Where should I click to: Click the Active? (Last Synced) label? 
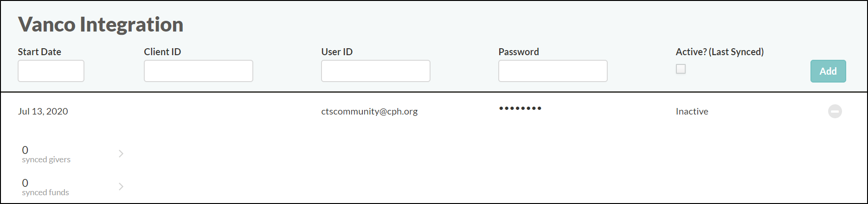[720, 52]
